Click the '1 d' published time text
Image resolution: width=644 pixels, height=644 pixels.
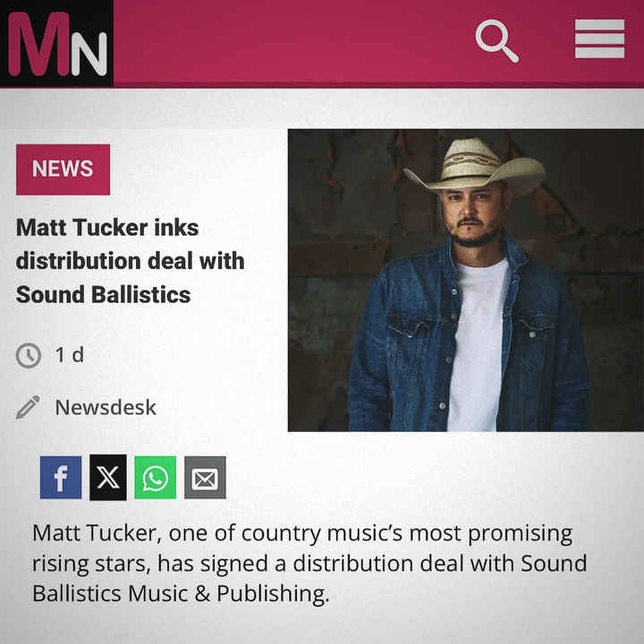[x=70, y=355]
